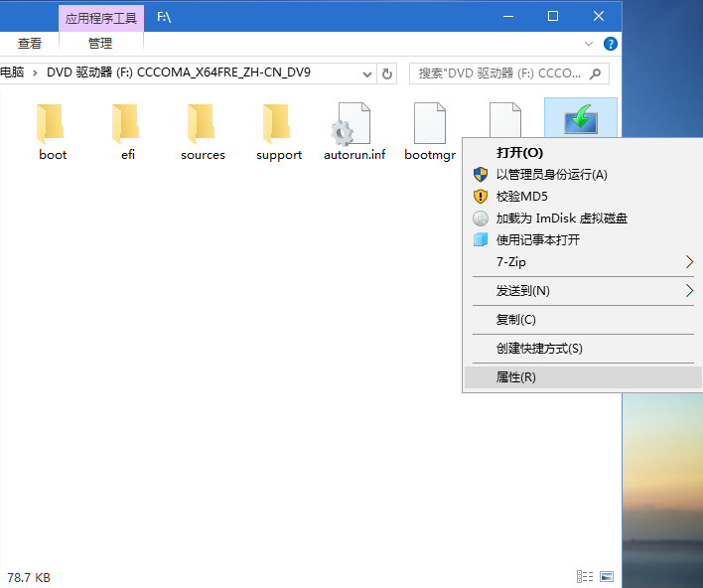Image resolution: width=703 pixels, height=588 pixels.
Task: Choose 加载为 ImDisk 虚拟磁盘
Action: coord(583,219)
